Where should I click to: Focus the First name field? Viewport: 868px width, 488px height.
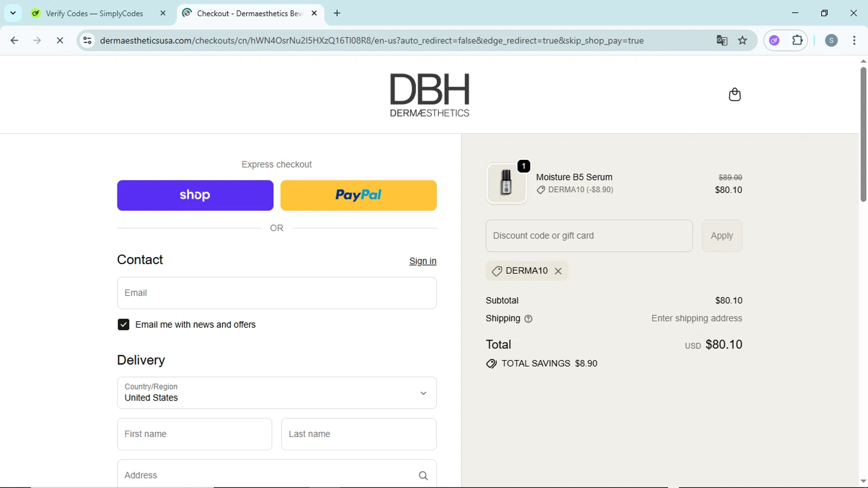194,434
